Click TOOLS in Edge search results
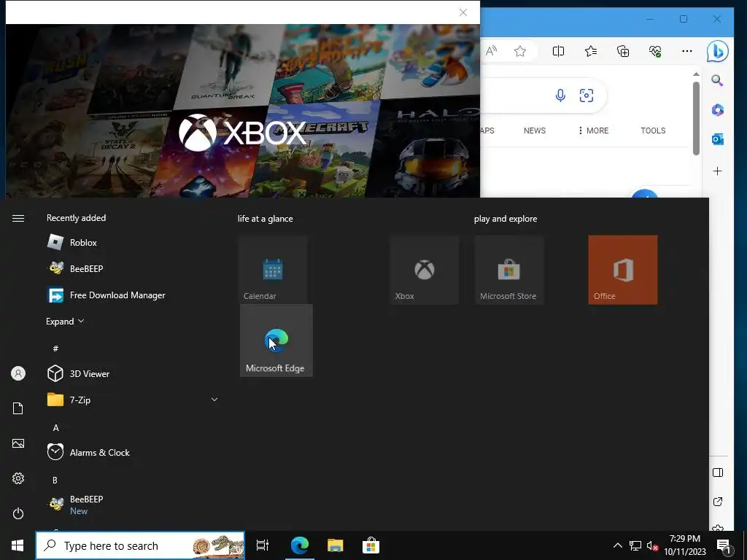 [x=653, y=131]
